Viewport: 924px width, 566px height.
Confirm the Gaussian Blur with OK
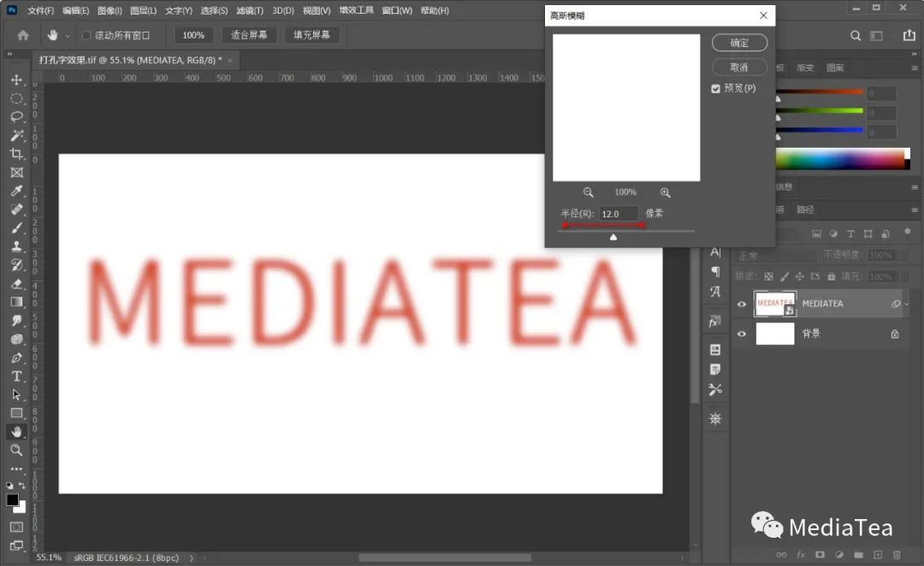click(x=739, y=43)
